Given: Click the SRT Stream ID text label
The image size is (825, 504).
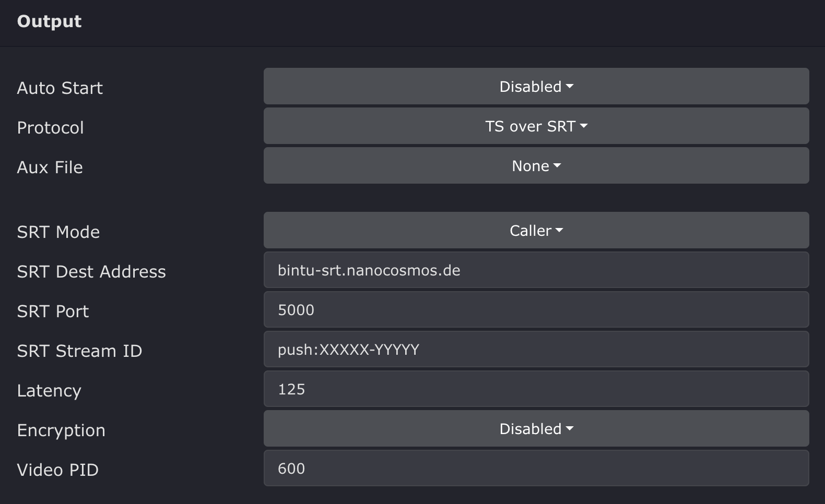Looking at the screenshot, I should pos(79,351).
